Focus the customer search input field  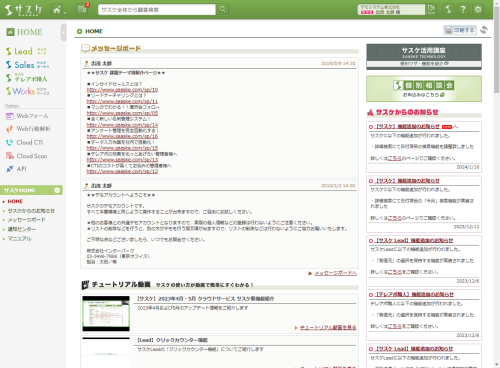(157, 10)
